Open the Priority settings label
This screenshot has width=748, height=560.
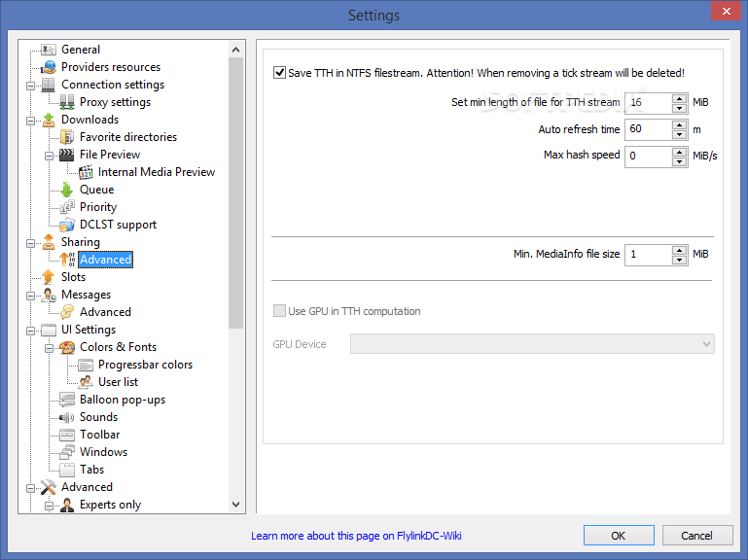coord(98,207)
